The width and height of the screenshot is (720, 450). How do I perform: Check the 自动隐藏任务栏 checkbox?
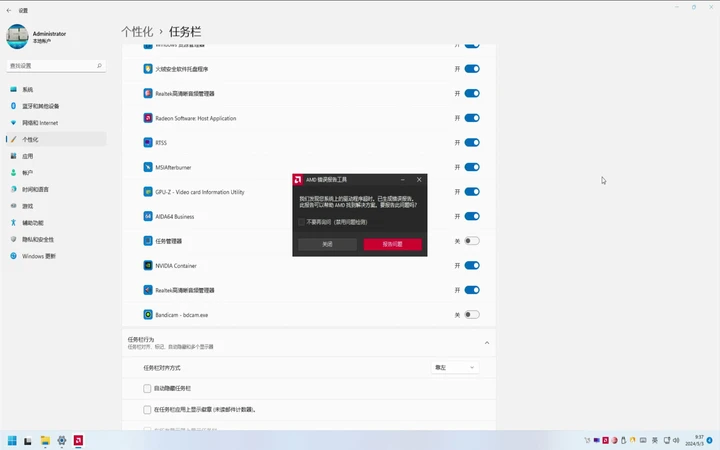pos(147,388)
